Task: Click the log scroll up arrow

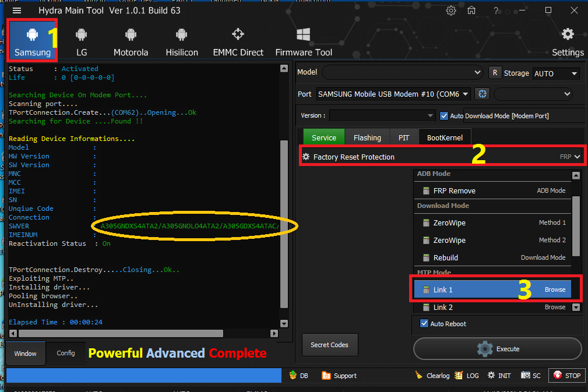Action: 284,68
